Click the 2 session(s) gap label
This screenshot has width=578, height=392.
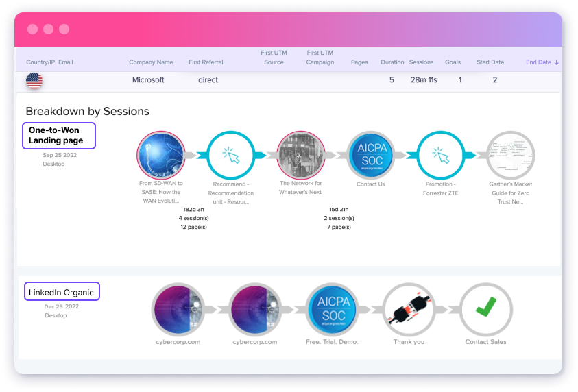point(339,218)
